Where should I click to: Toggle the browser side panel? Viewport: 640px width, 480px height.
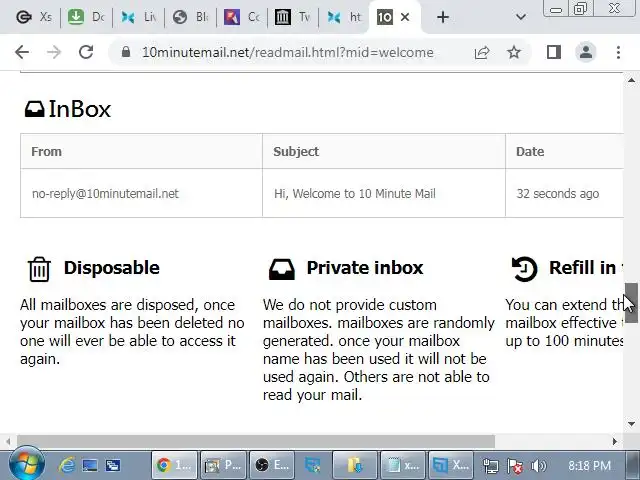[554, 52]
